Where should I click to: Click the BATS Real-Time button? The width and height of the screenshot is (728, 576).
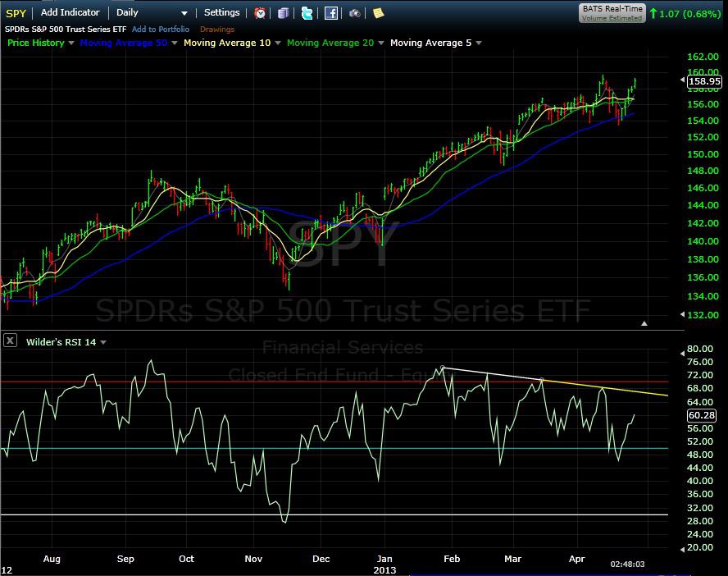(x=612, y=13)
